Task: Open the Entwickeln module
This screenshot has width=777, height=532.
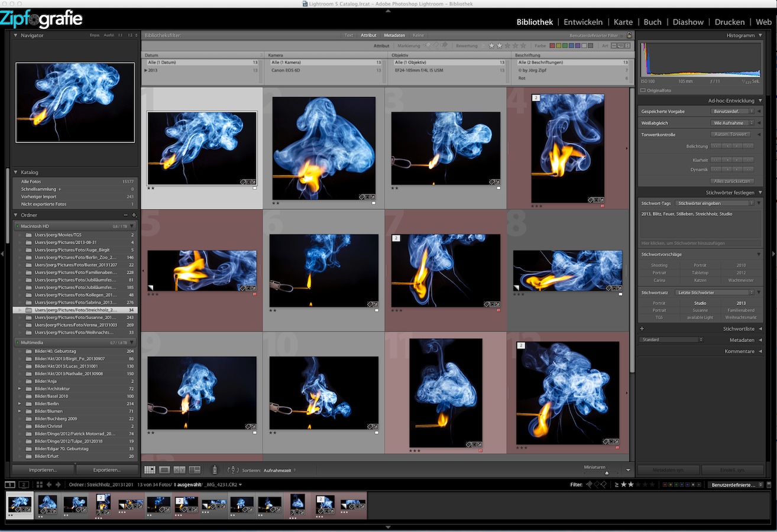Action: point(583,22)
